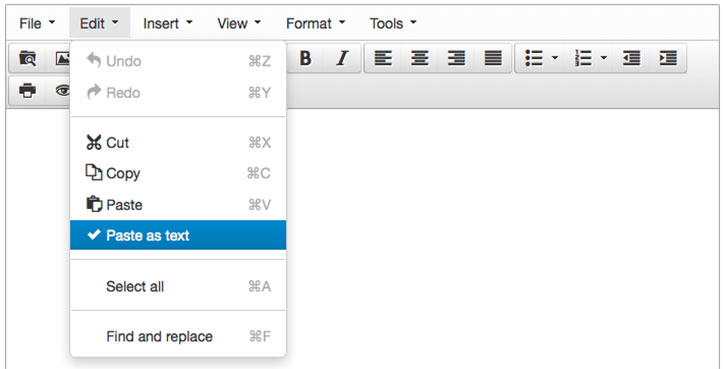The height and width of the screenshot is (369, 725).
Task: Click the browse/search folder toolbar icon
Action: click(27, 58)
